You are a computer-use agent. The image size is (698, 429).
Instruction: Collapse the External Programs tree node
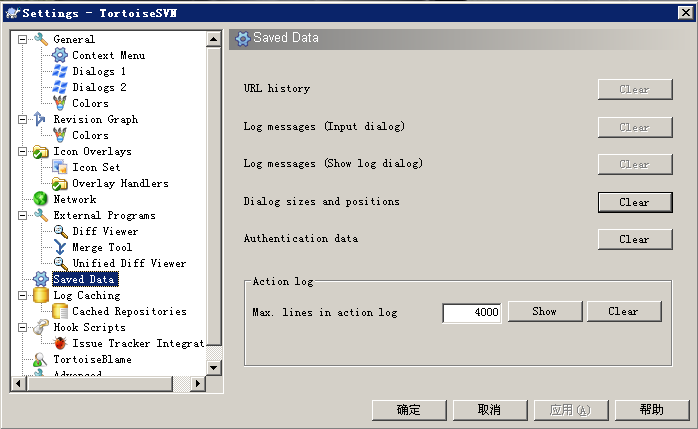point(22,216)
